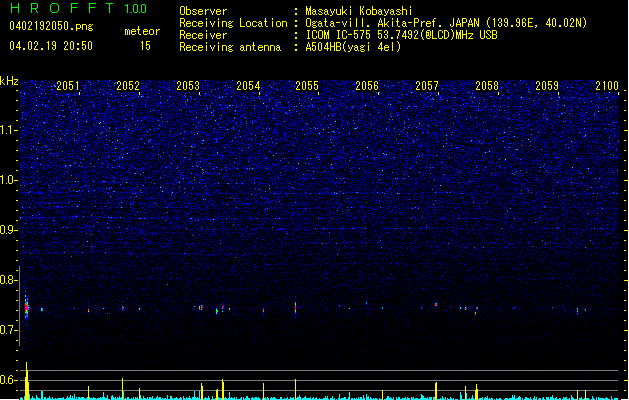This screenshot has width=629, height=400.
Task: Click the 1.1 kHz axis tick label
Action: pos(9,130)
